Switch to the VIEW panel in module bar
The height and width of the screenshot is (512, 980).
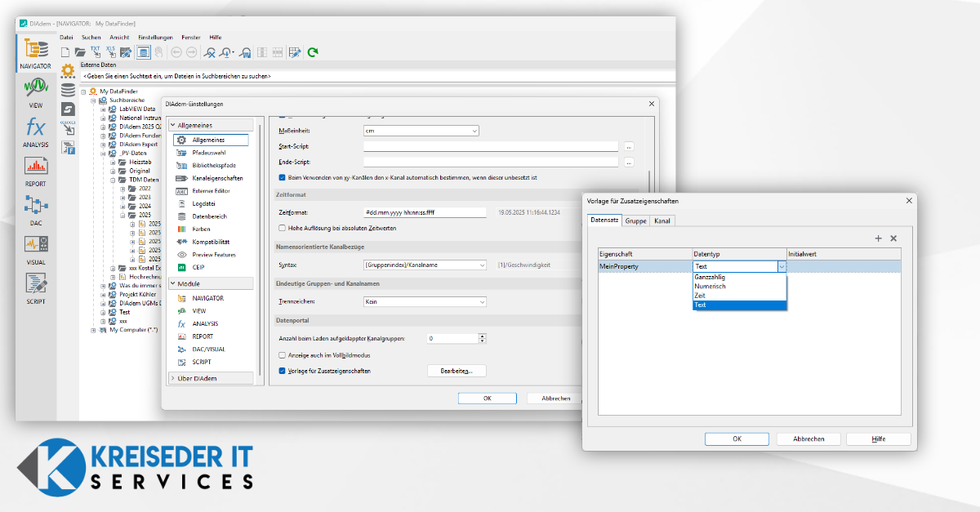pyautogui.click(x=35, y=93)
